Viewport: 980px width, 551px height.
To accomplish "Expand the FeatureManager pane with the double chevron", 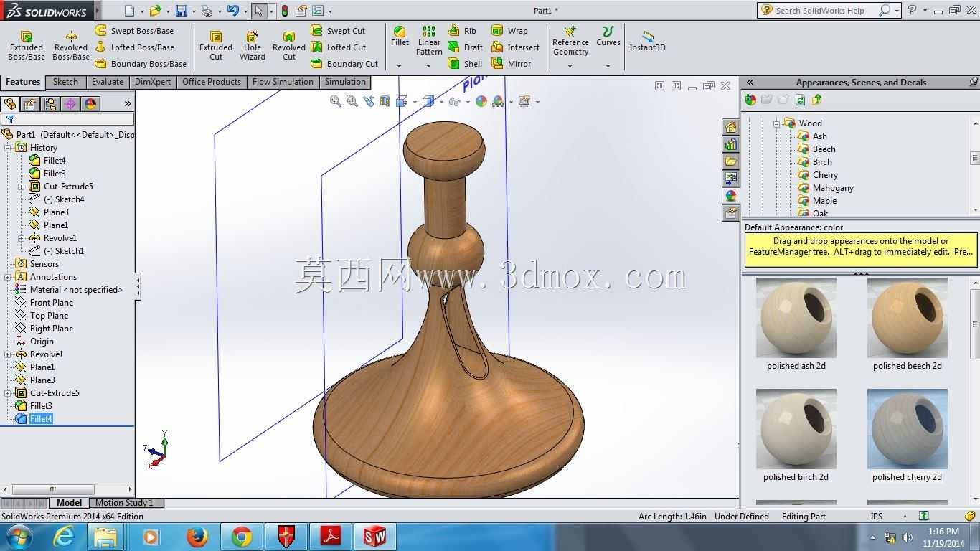I will click(x=128, y=104).
